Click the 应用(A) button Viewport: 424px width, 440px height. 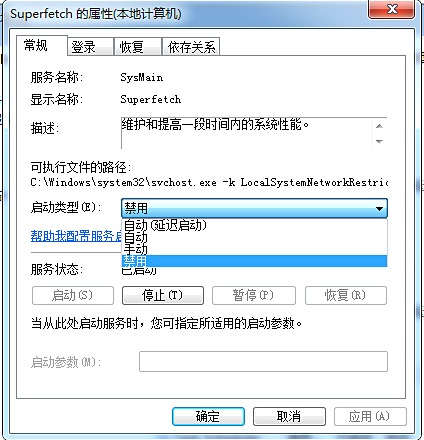coord(370,416)
